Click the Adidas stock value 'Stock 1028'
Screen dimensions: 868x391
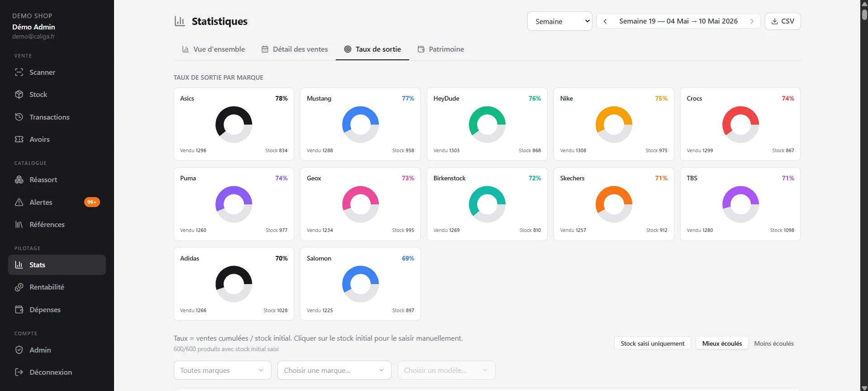(276, 310)
